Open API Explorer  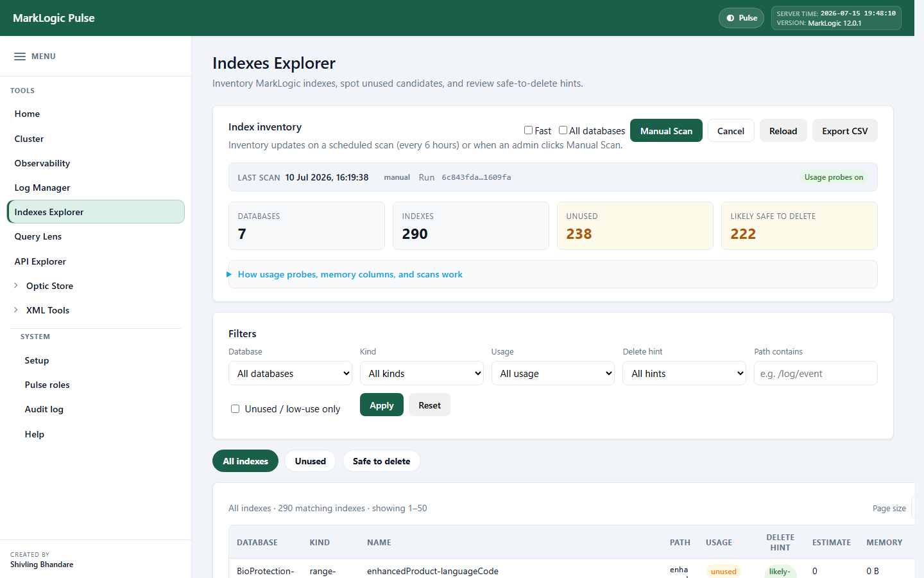pos(96,261)
